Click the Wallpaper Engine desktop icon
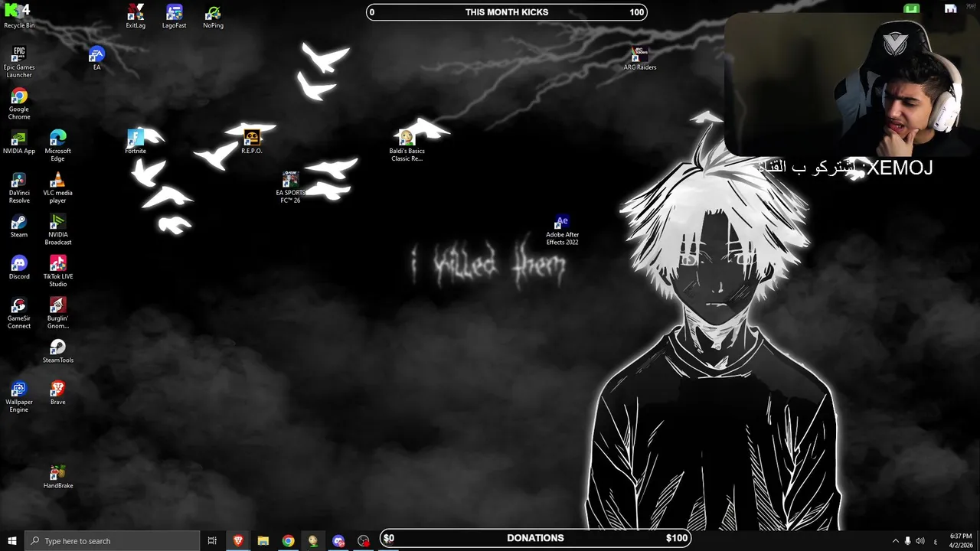980x551 pixels. 19,397
